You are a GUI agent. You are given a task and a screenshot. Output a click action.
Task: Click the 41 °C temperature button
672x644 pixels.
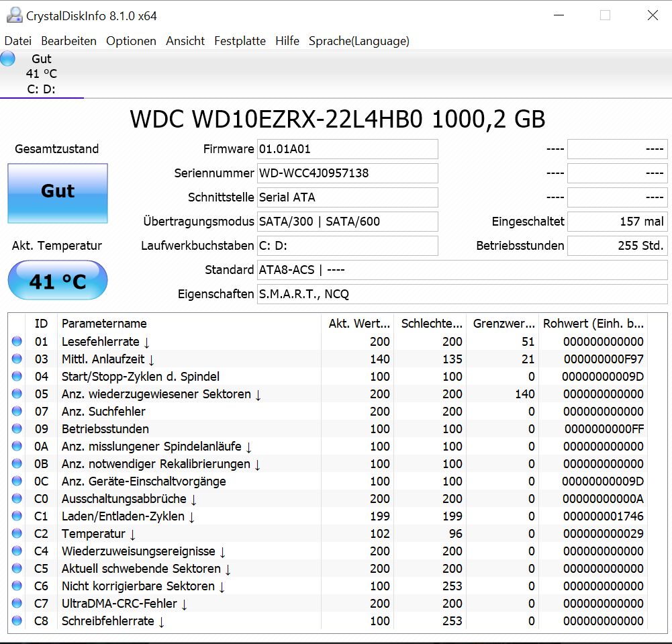pyautogui.click(x=58, y=280)
